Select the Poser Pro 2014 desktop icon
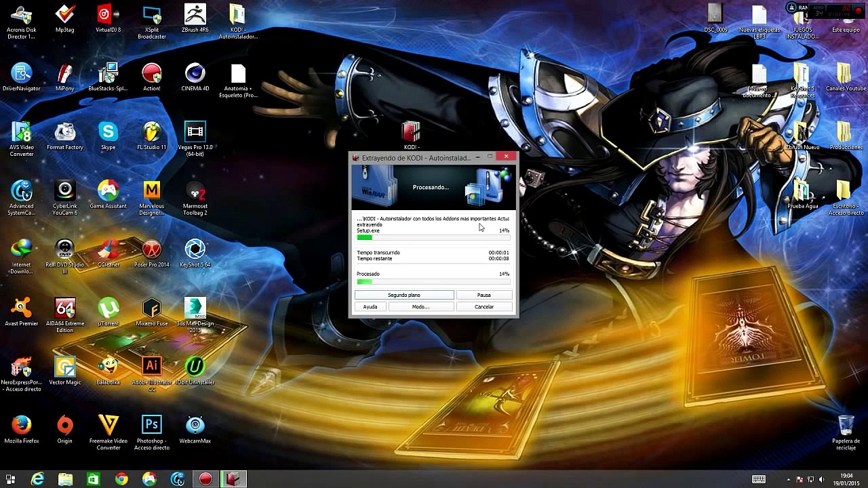 coord(152,254)
